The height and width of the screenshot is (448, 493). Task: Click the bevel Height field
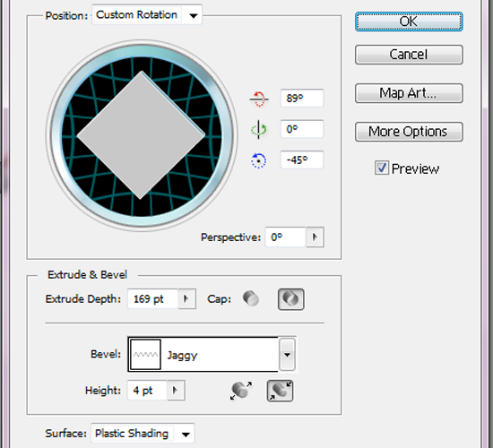(147, 391)
